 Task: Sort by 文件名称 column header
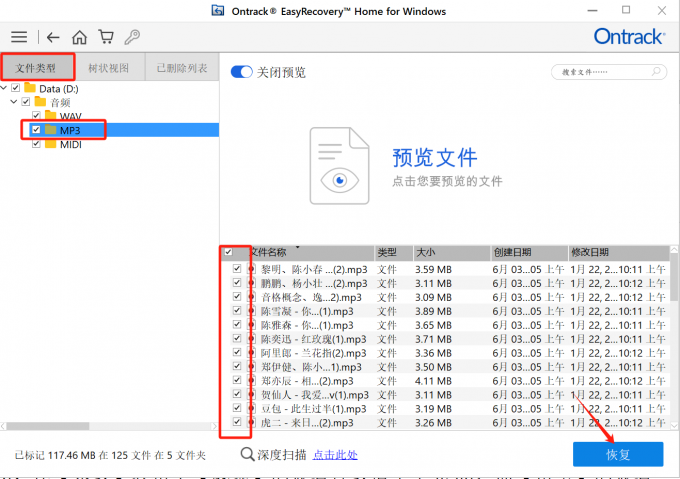(x=312, y=252)
